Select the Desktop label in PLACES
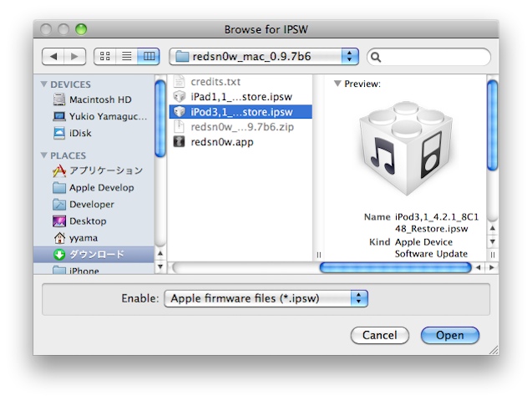This screenshot has width=532, height=401. [x=88, y=221]
